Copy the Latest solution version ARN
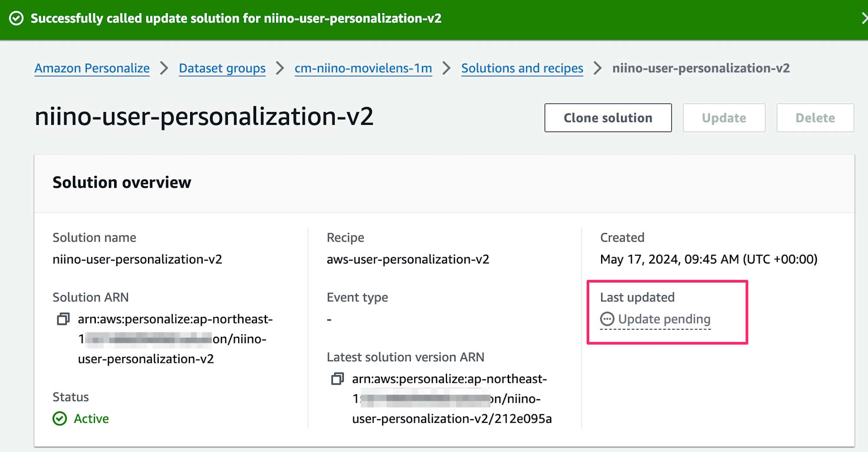The height and width of the screenshot is (452, 868). pyautogui.click(x=338, y=379)
